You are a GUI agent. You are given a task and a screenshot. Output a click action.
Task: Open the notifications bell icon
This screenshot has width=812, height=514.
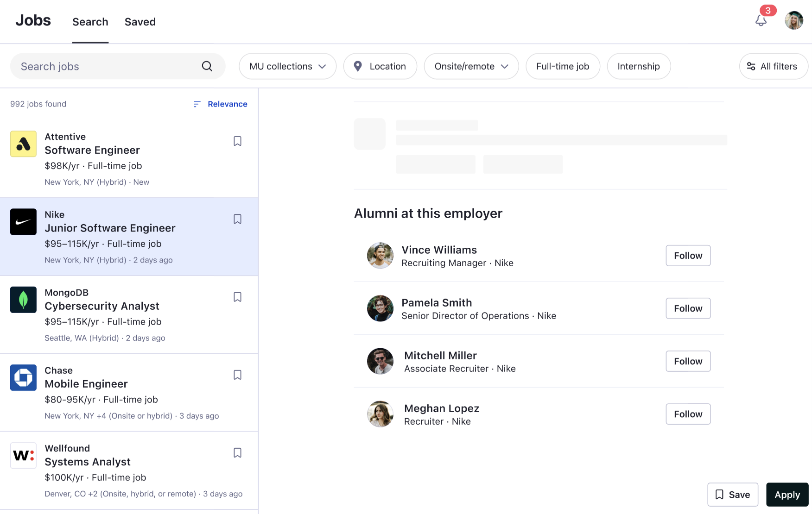tap(761, 21)
